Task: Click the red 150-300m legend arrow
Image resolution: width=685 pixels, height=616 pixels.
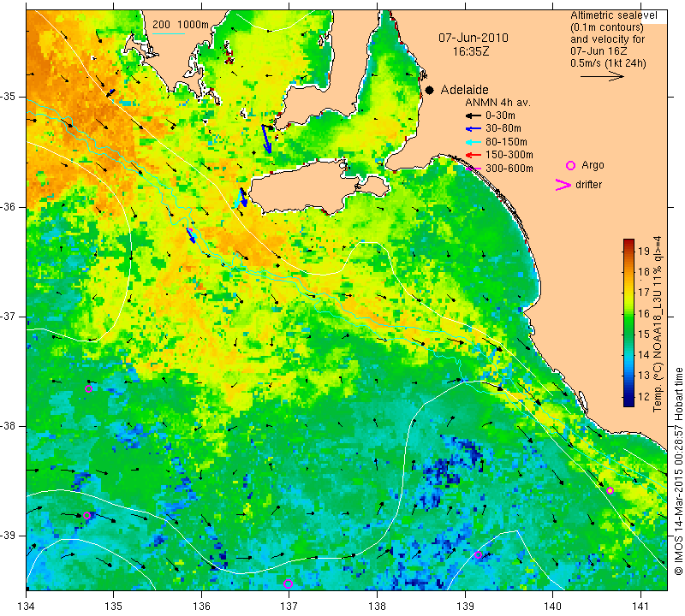Action: 473,155
